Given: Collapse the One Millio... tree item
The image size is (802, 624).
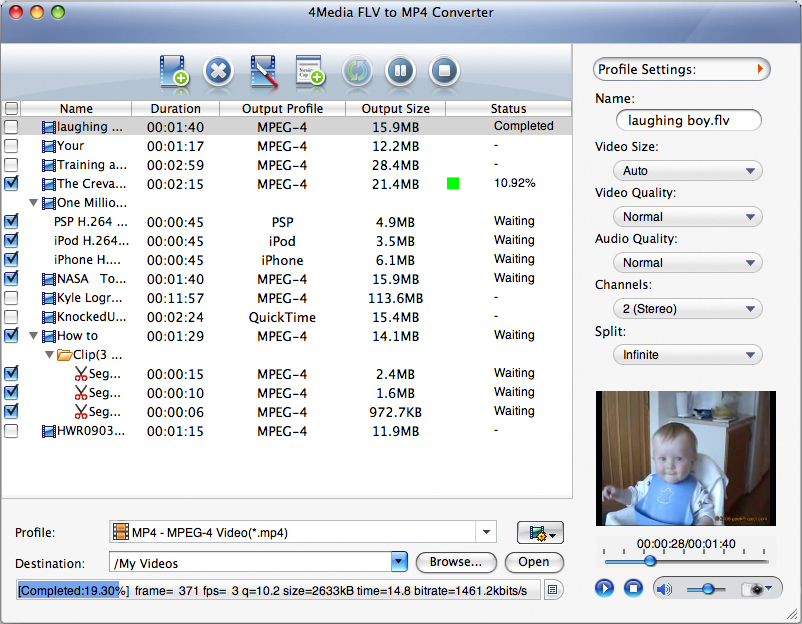Looking at the screenshot, I should (33, 203).
